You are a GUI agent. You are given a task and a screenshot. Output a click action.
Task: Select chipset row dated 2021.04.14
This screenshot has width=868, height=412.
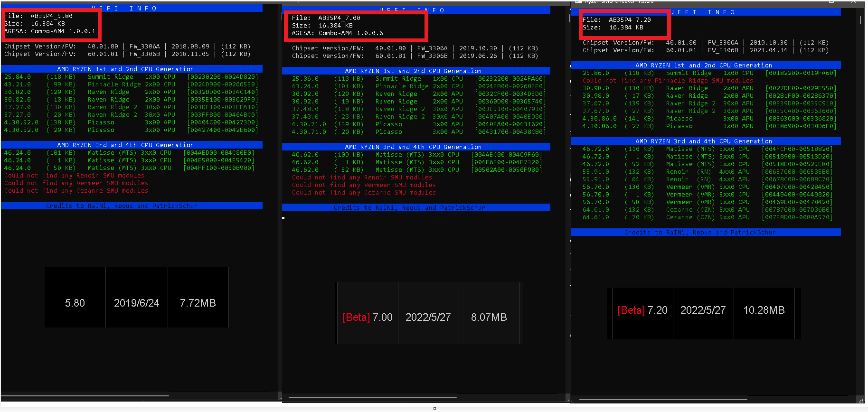tap(706, 50)
